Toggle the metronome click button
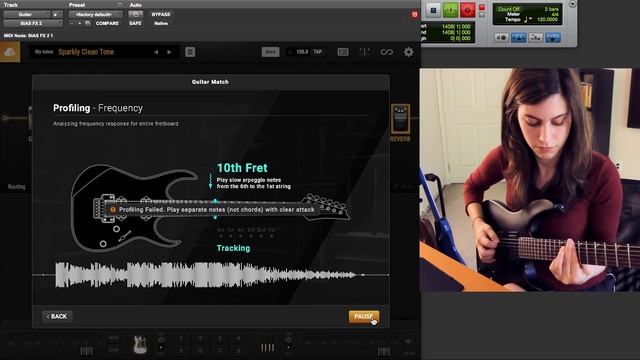Screen dimensions: 640x360 coord(518,38)
